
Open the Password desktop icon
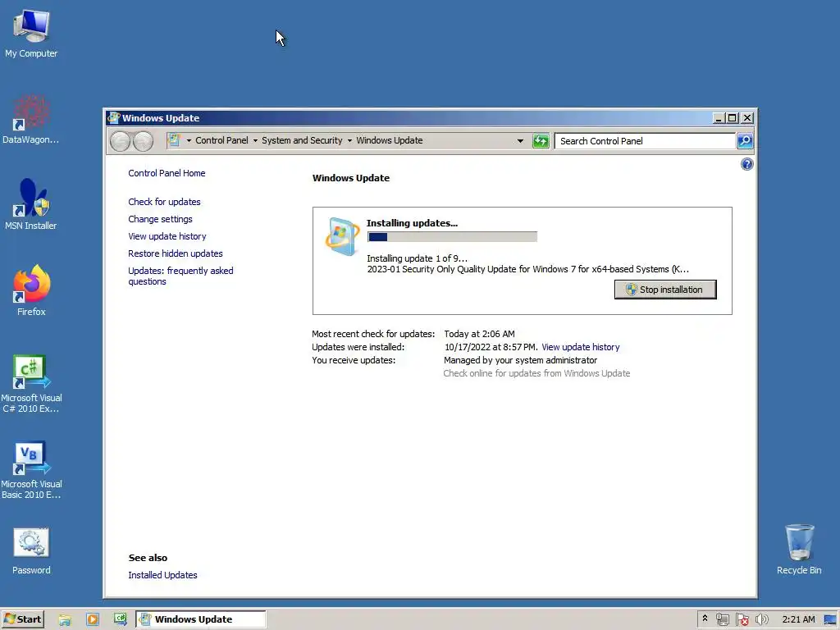coord(31,550)
